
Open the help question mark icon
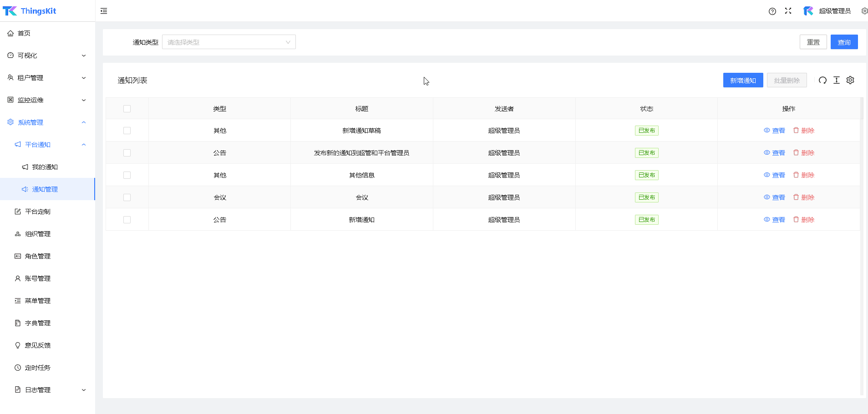[772, 11]
